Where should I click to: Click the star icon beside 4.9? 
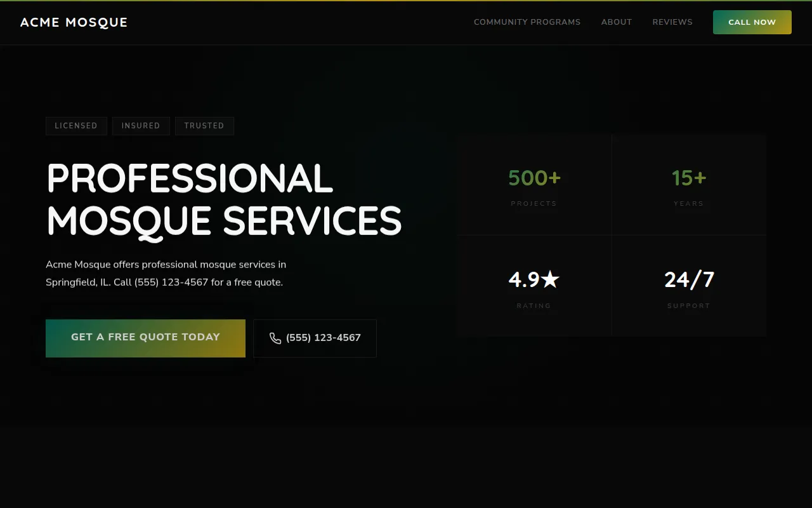[x=551, y=279]
